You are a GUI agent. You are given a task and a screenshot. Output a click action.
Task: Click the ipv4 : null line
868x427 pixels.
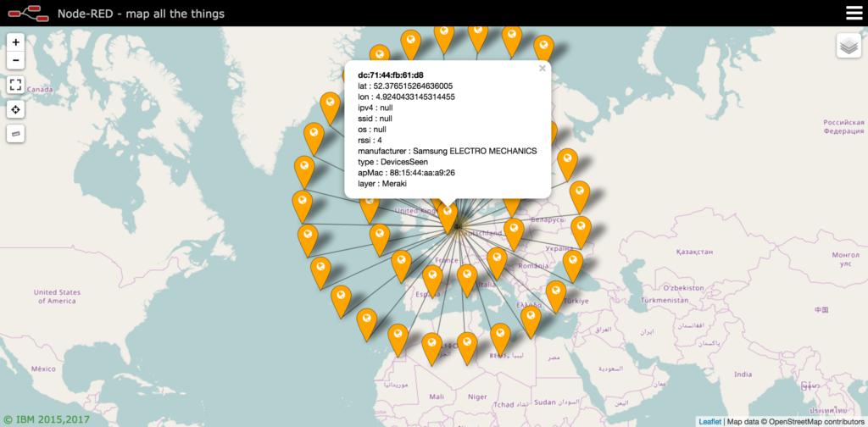click(376, 108)
